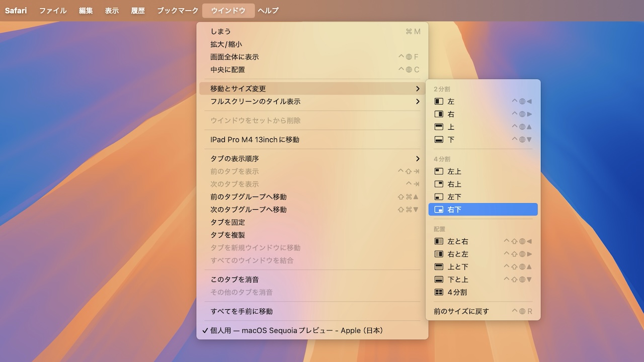Open the ファイル menu

point(53,11)
